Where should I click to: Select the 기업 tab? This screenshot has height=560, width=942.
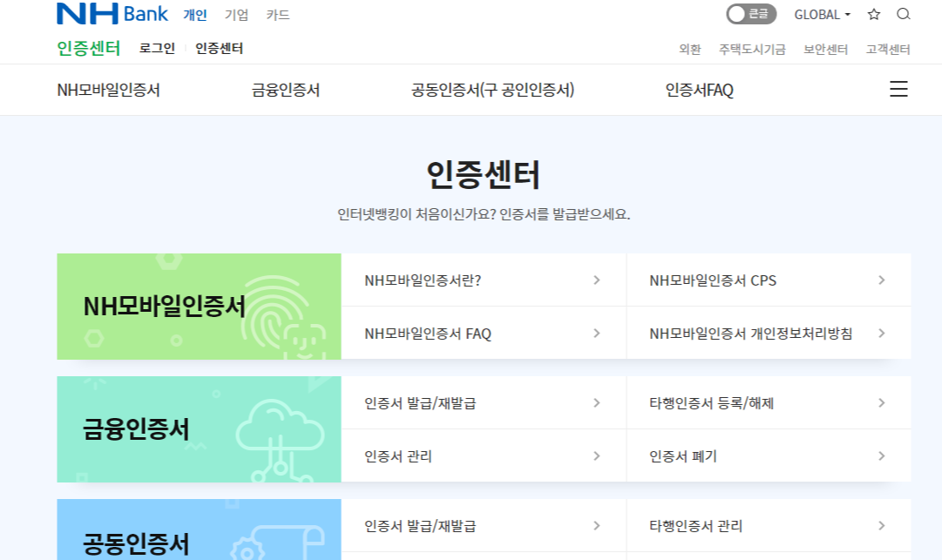tap(237, 15)
